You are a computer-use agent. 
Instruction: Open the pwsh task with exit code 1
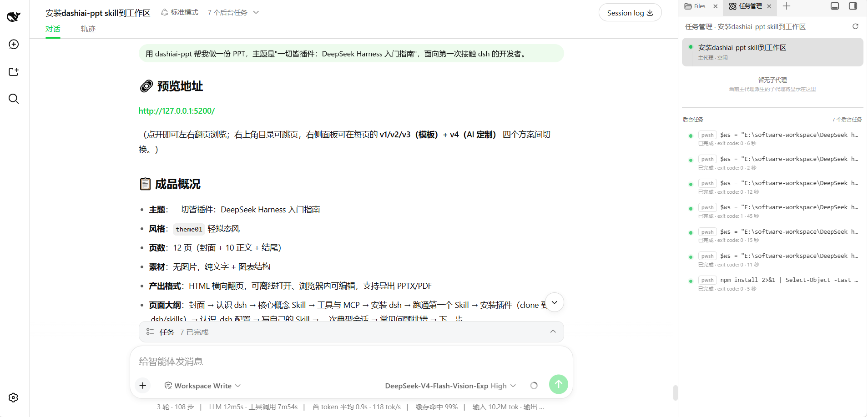(x=772, y=211)
